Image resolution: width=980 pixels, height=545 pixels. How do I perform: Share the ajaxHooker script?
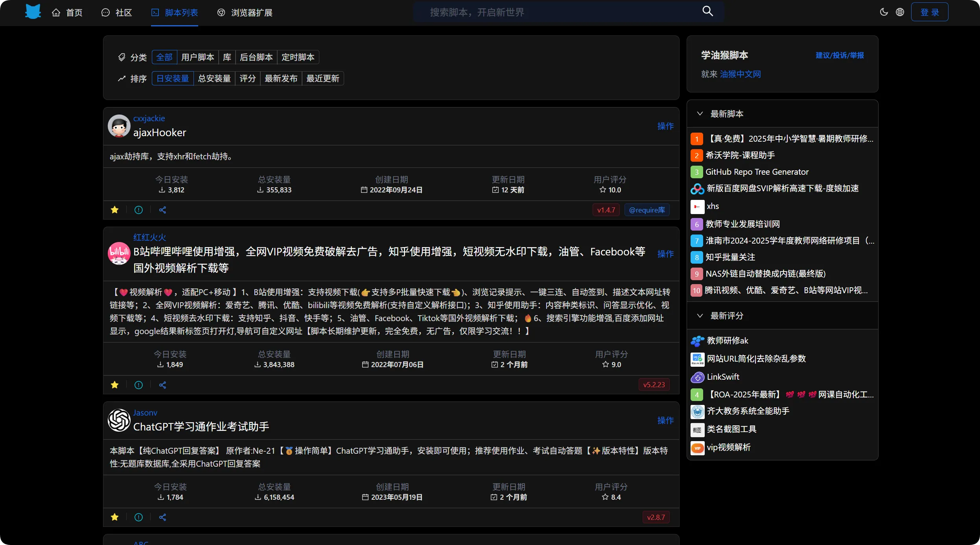162,210
